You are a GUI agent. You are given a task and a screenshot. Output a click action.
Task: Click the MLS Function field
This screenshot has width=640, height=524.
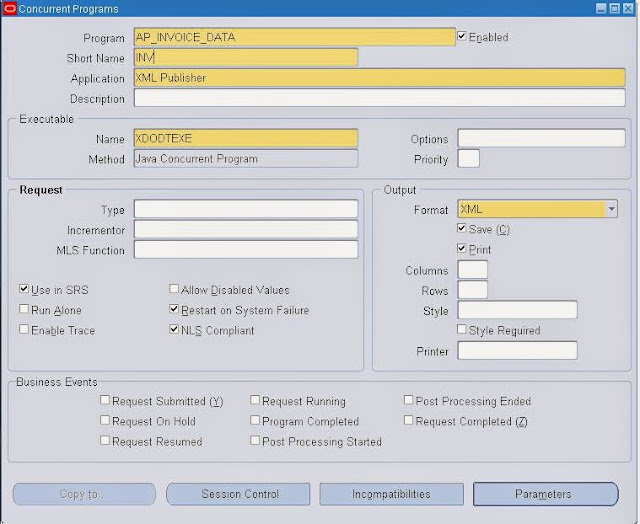click(246, 249)
